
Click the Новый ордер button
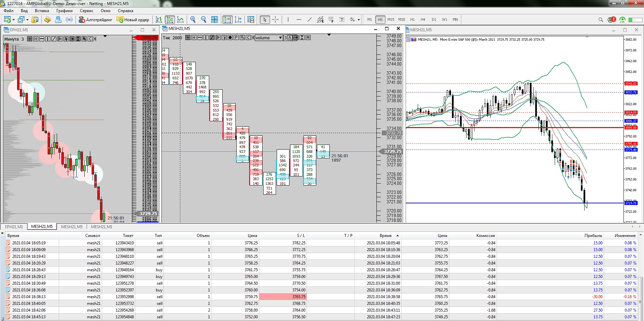point(133,19)
